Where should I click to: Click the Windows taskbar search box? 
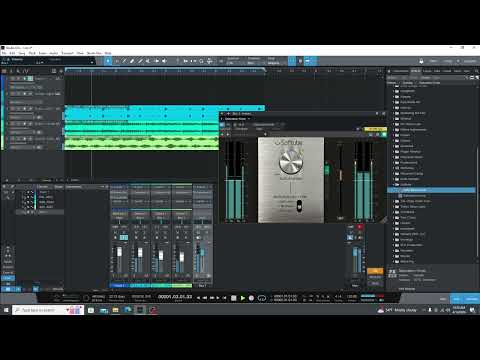tap(48, 310)
